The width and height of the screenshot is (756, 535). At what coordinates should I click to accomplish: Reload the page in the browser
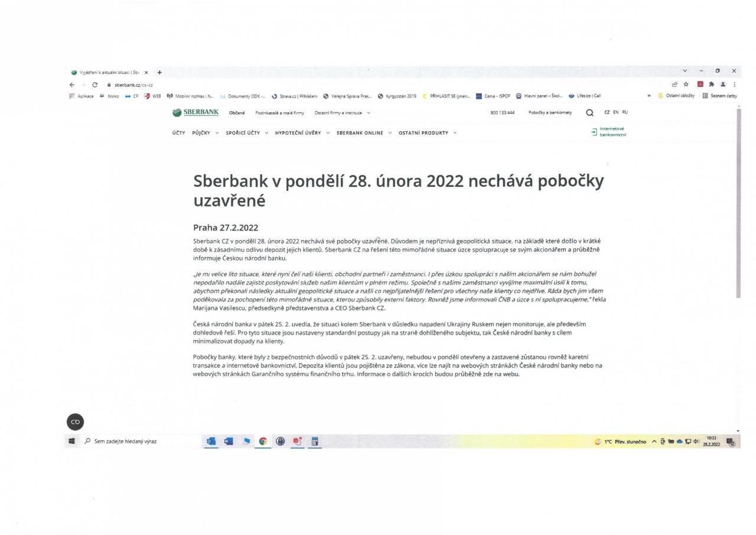(x=94, y=85)
